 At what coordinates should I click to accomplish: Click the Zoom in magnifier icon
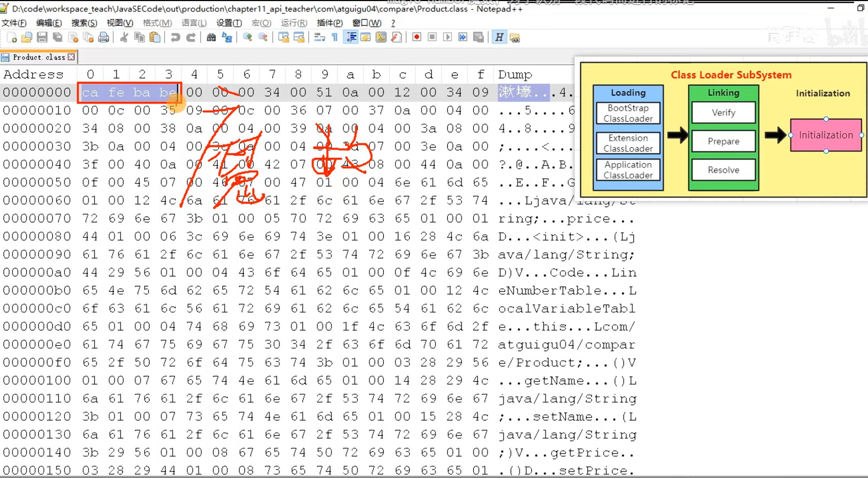coord(247,37)
